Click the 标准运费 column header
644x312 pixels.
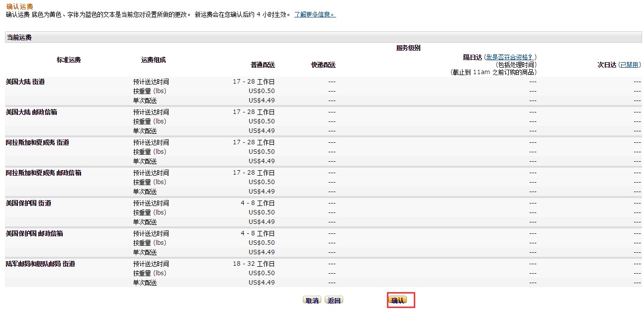(x=69, y=60)
